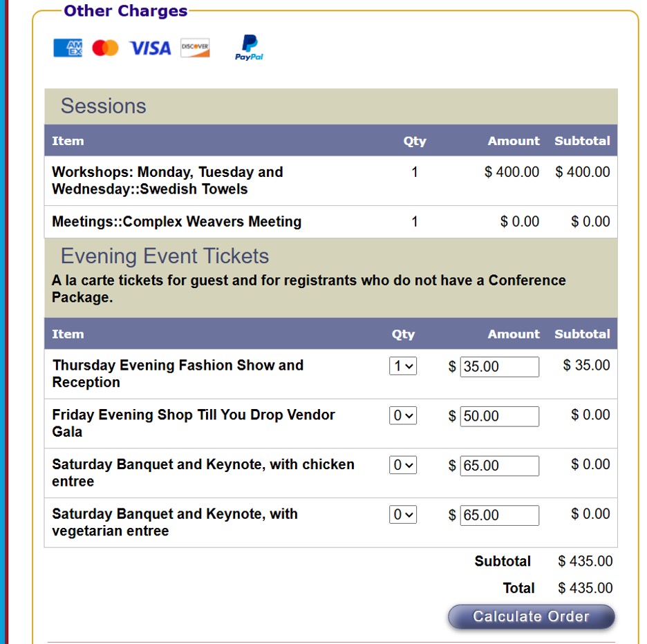Open quantity dropdown for Thursday Fashion Show
The height and width of the screenshot is (644, 647).
403,366
